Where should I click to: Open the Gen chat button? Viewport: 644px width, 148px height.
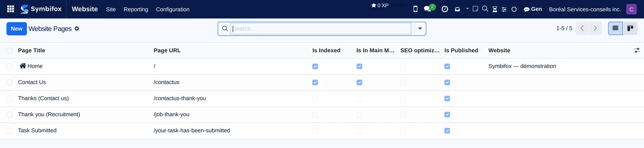pos(533,9)
